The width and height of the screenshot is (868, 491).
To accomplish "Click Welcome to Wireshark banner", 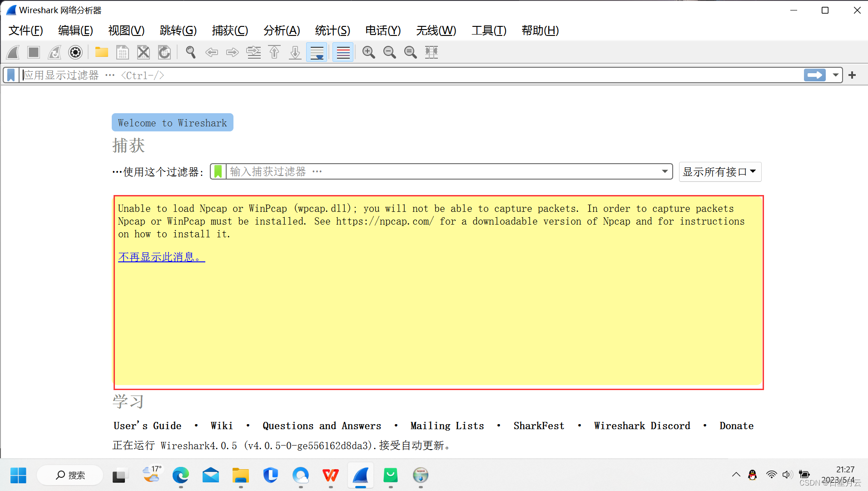I will 173,123.
